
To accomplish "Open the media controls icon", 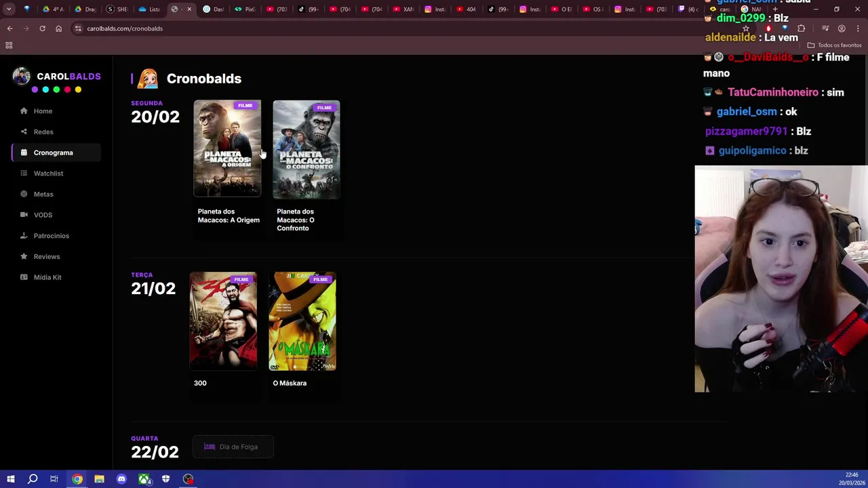I will [825, 28].
